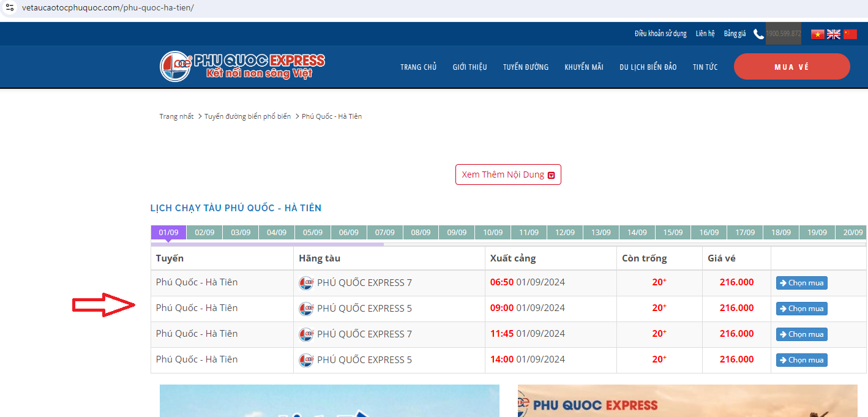Select the 11/09 date tab
The image size is (868, 417).
(529, 233)
